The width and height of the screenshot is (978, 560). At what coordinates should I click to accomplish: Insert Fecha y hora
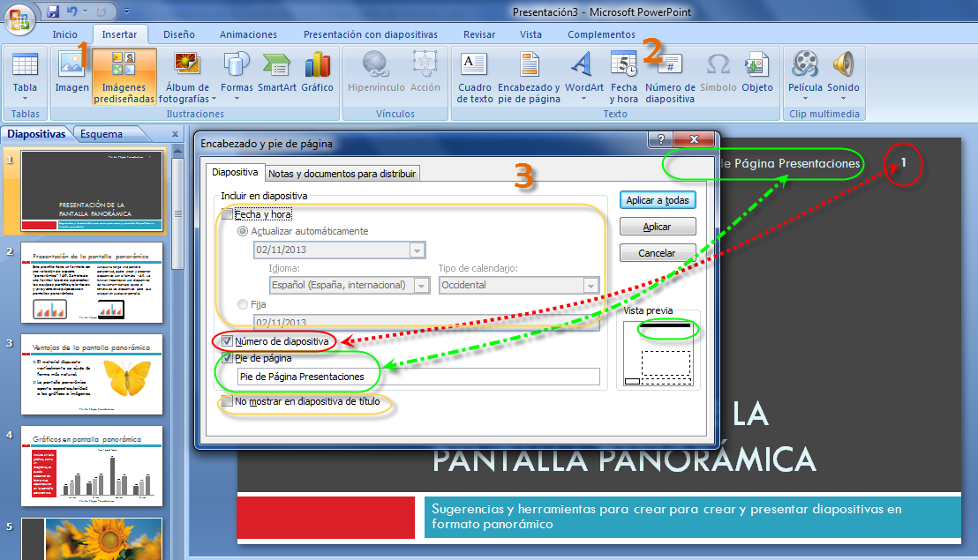[624, 77]
